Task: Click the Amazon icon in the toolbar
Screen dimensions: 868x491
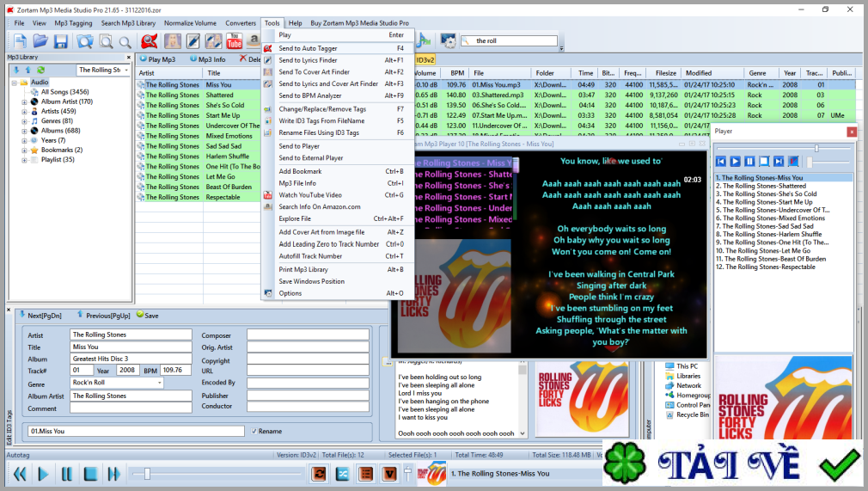Action: [x=254, y=41]
